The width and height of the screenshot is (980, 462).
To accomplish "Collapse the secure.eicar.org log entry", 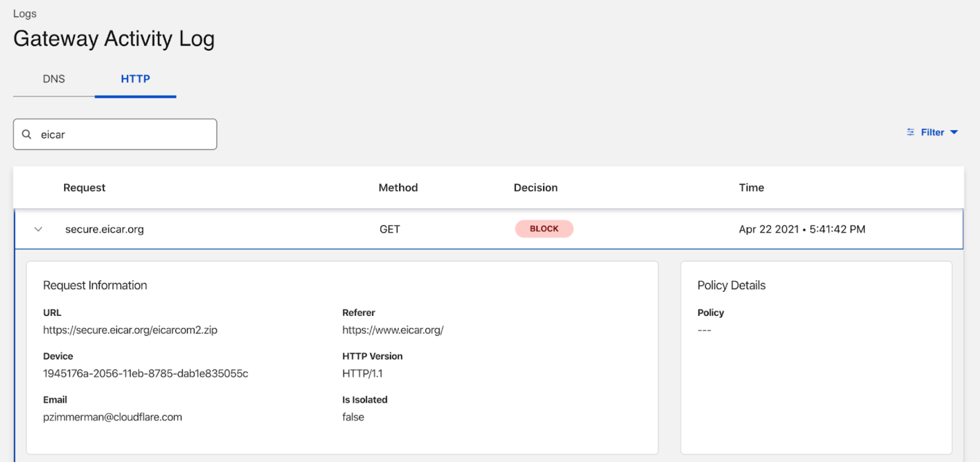I will [x=38, y=229].
